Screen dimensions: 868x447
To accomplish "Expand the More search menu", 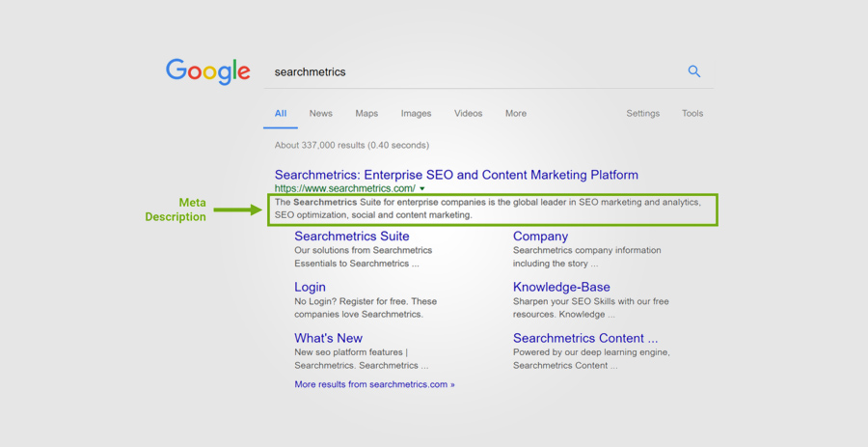I will click(516, 113).
